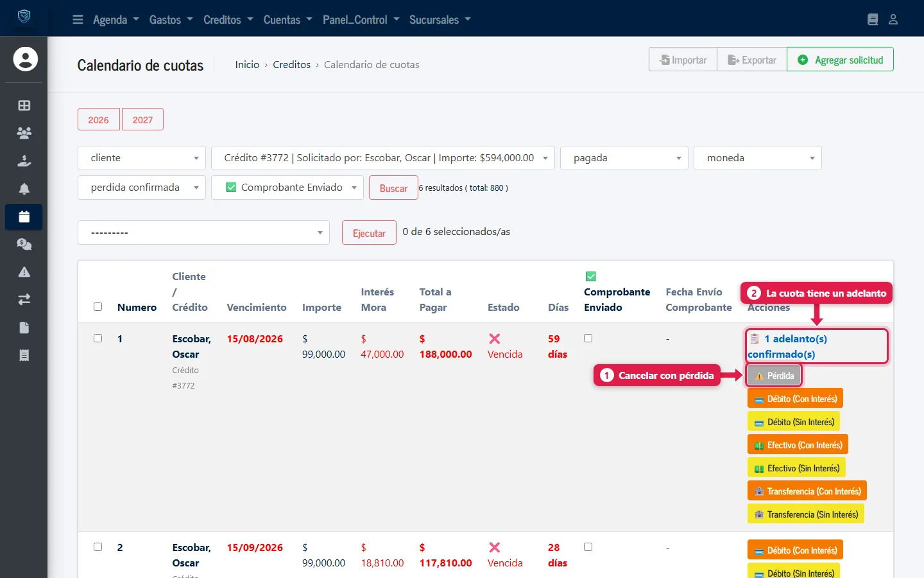Screen dimensions: 924x578
Task: Open the Gastos menu
Action: click(171, 19)
